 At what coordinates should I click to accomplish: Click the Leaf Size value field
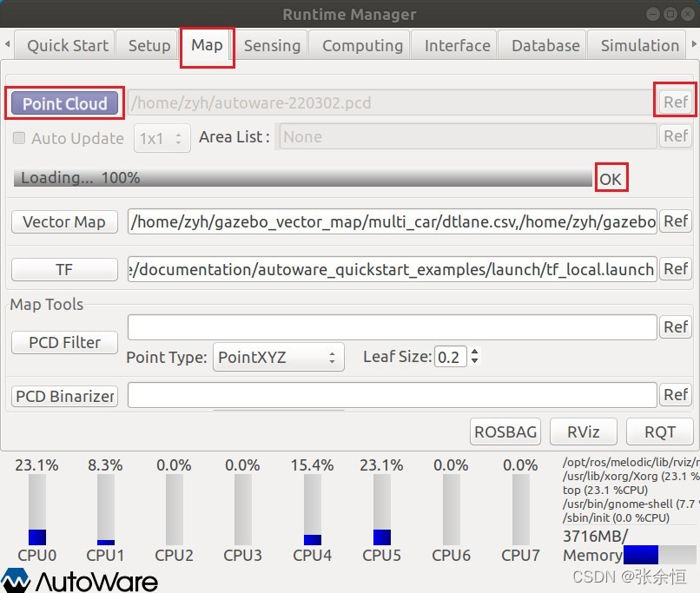pos(450,357)
